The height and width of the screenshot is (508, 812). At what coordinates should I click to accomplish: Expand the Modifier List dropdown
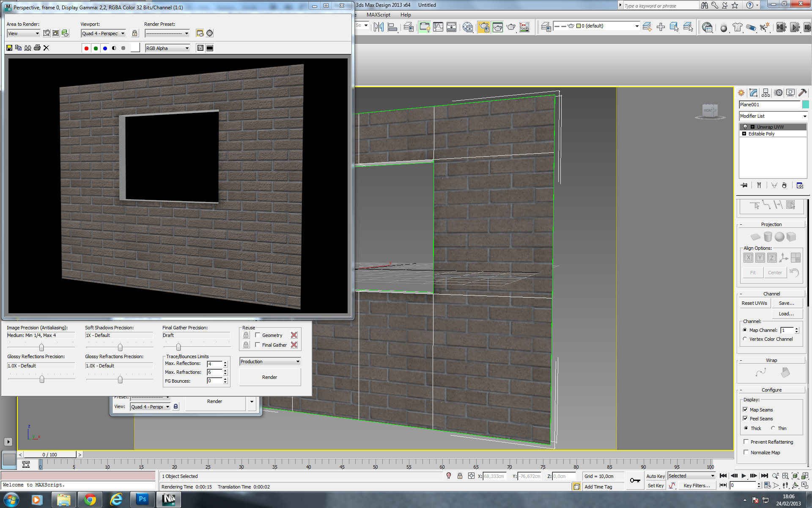(x=804, y=116)
